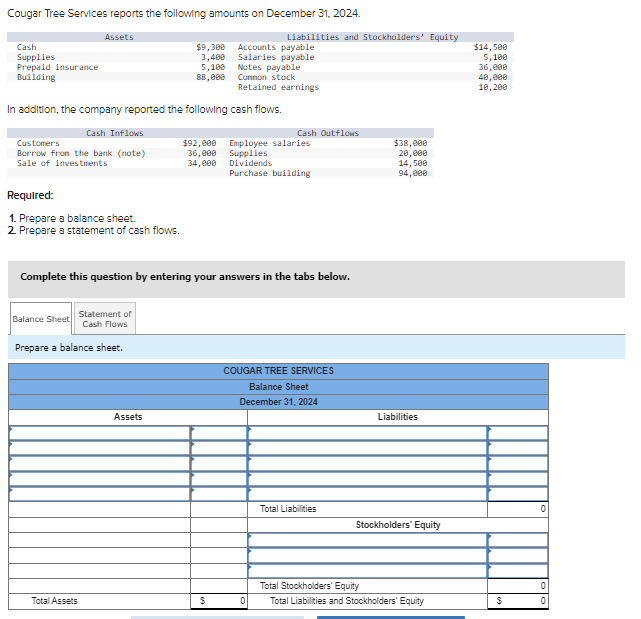Click the Total Stockholders' Equity value cell
This screenshot has width=641, height=619.
click(518, 586)
